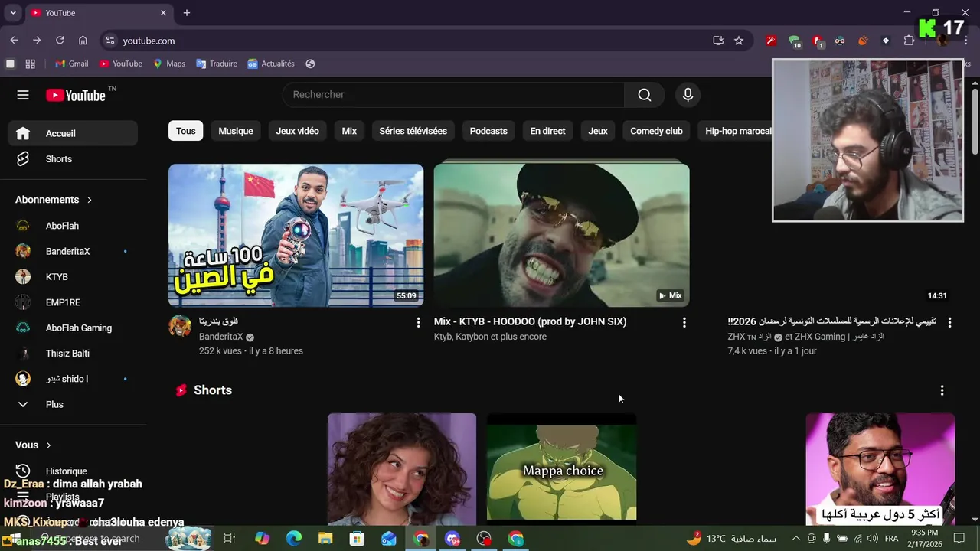Open the Maps bookmark

(169, 64)
